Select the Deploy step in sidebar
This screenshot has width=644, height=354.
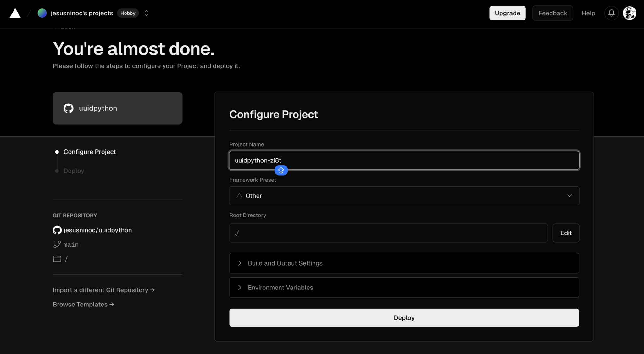coord(74,171)
